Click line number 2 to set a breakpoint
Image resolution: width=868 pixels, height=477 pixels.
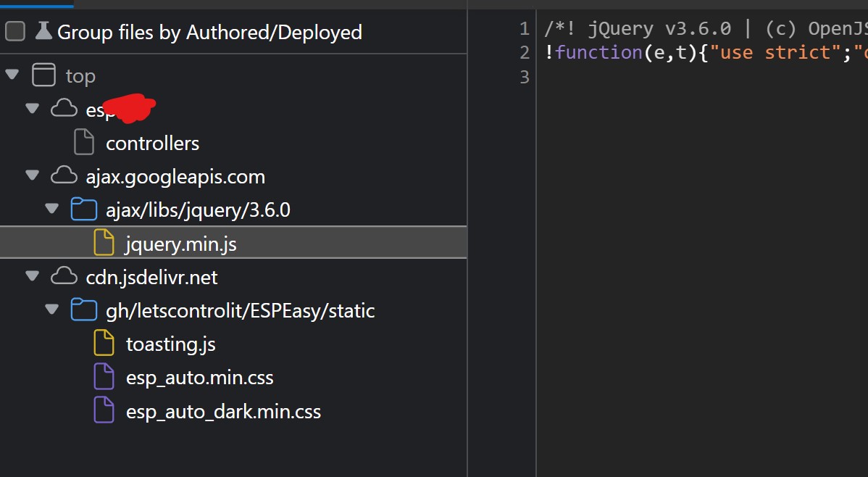point(524,51)
